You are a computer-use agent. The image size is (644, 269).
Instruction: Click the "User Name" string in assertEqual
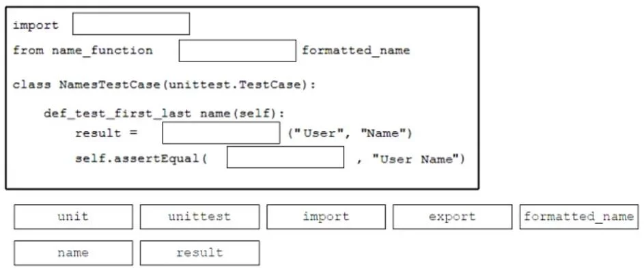pos(418,158)
